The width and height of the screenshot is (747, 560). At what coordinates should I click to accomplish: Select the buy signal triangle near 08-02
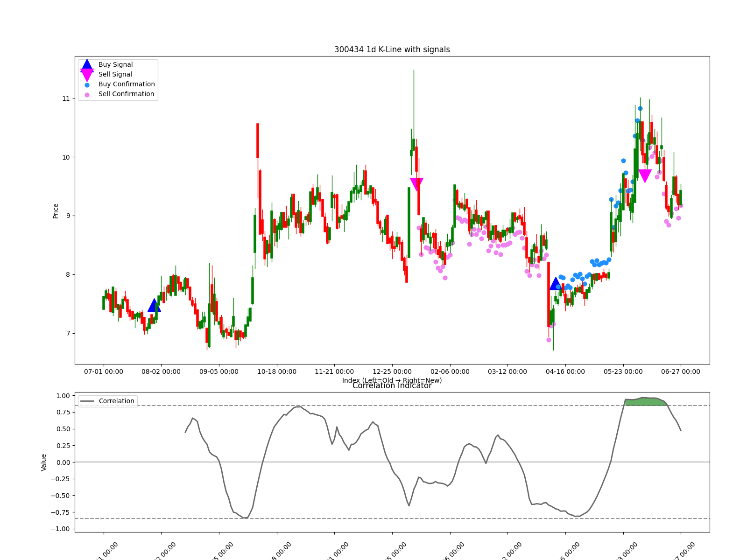(154, 305)
